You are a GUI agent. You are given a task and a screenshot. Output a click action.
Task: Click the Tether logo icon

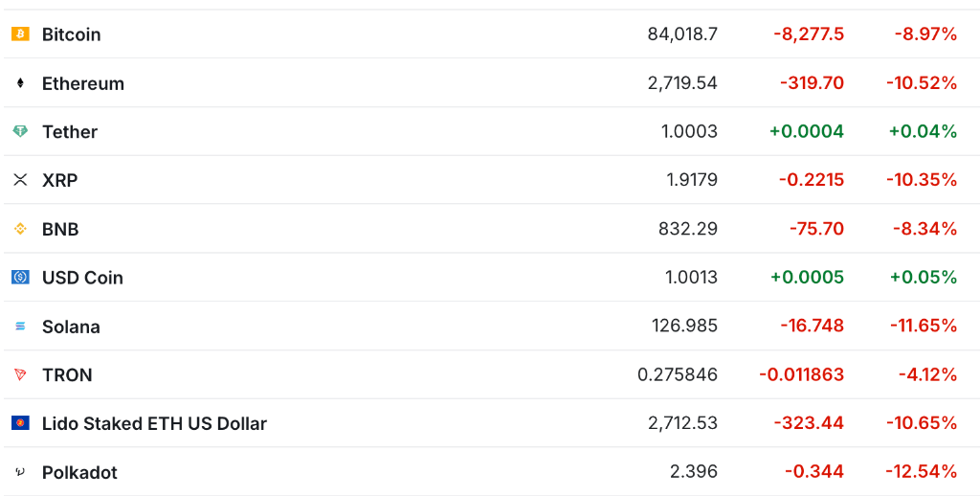(20, 131)
